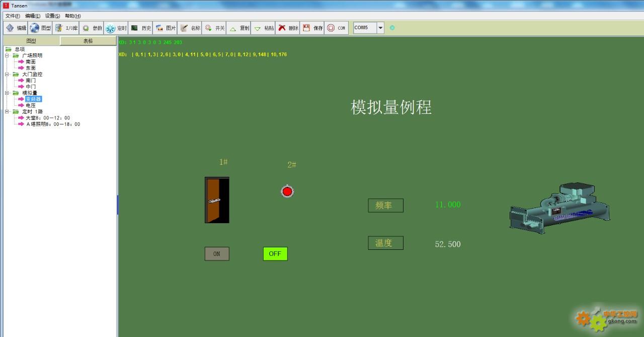Open the 图型 globe toolbar icon
Viewport: 644px width, 337px height.
(34, 28)
